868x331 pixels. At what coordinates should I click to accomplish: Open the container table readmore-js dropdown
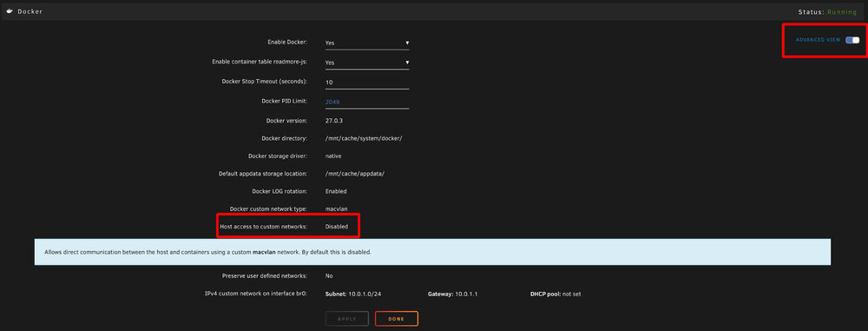[367, 63]
